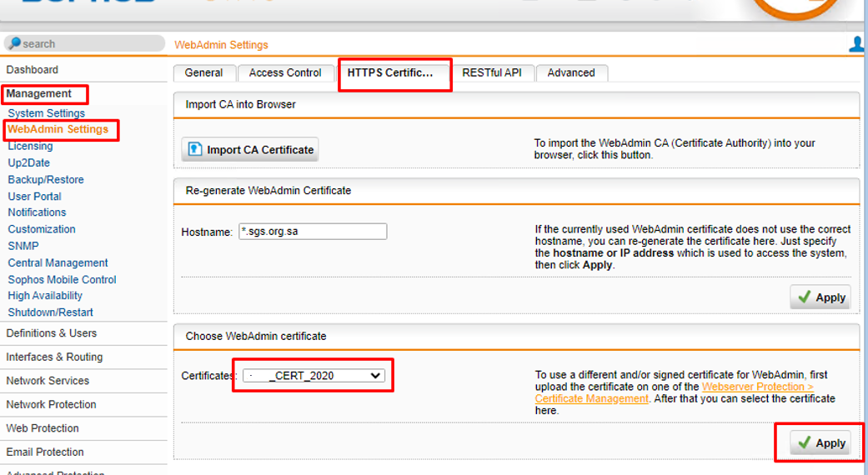Screen dimensions: 868x475
Task: Switch to the General tab
Action: tap(203, 73)
